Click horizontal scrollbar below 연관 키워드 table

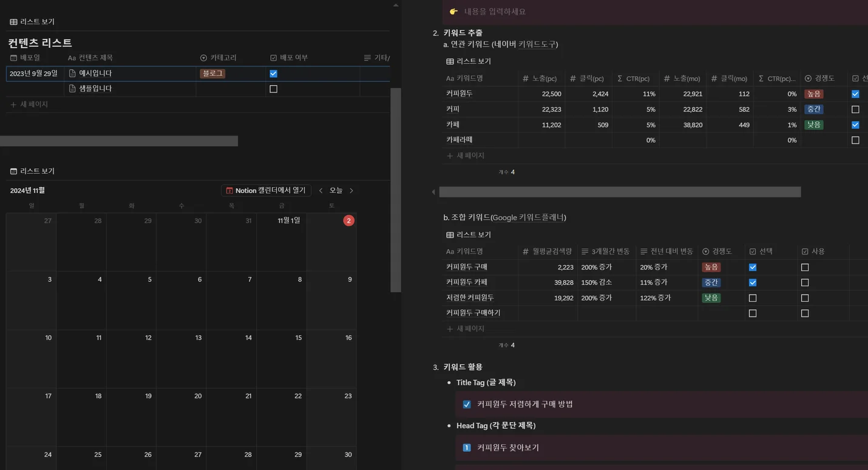[620, 192]
